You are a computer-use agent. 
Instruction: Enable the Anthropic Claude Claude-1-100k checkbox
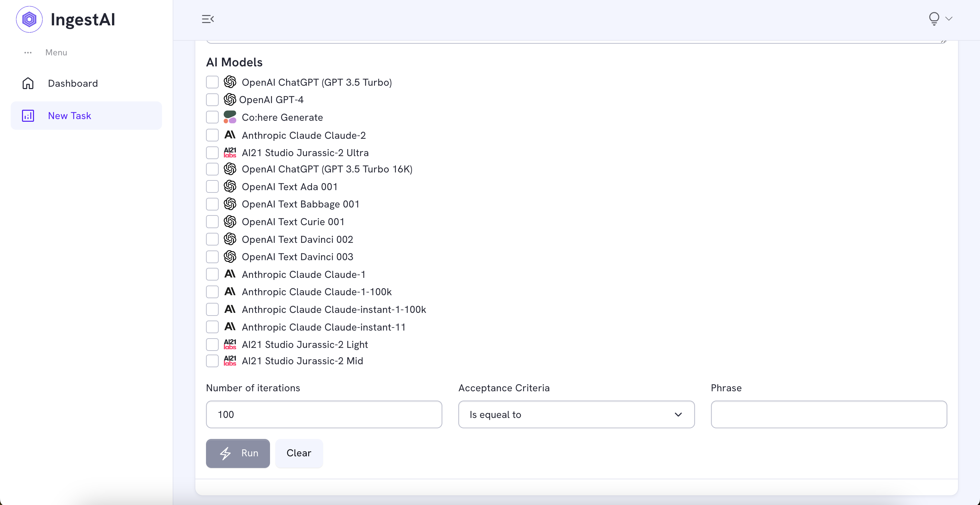212,292
